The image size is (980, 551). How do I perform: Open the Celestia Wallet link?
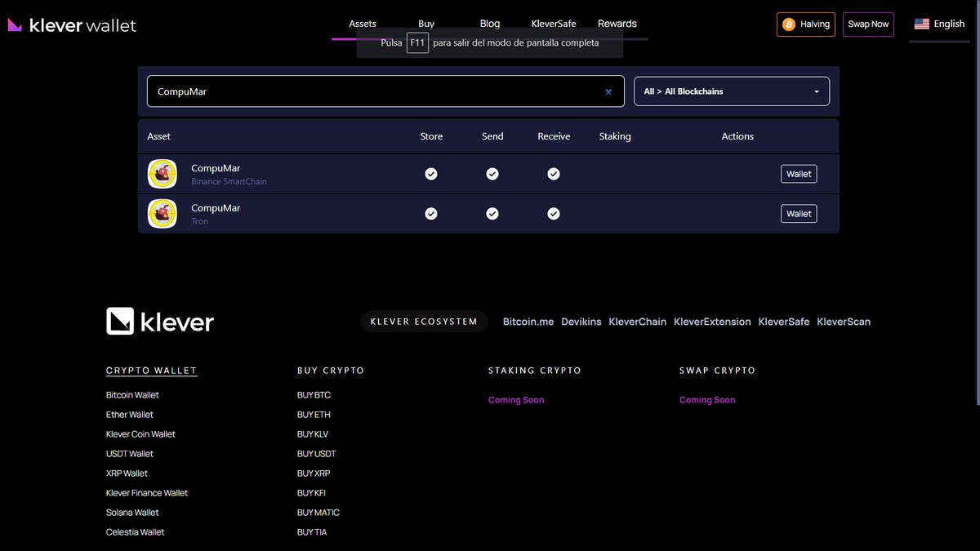point(135,532)
